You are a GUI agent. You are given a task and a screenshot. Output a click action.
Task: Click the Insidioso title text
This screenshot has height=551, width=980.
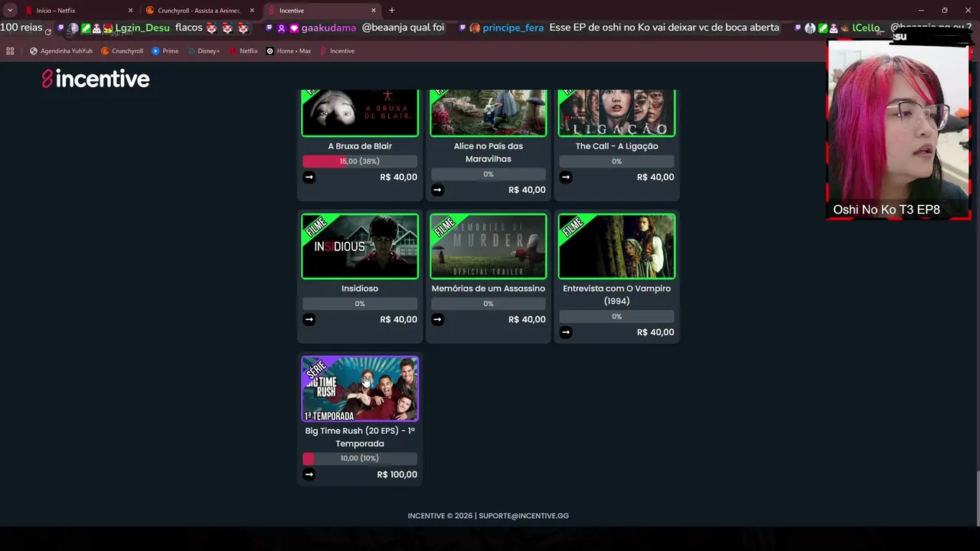click(x=360, y=289)
